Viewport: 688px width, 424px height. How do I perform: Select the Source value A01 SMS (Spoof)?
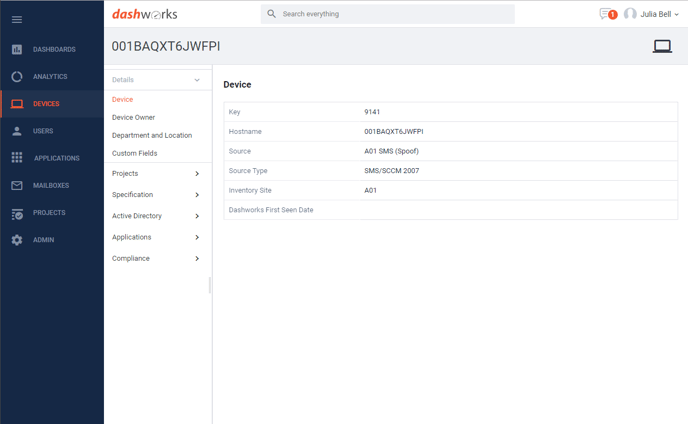click(x=391, y=151)
